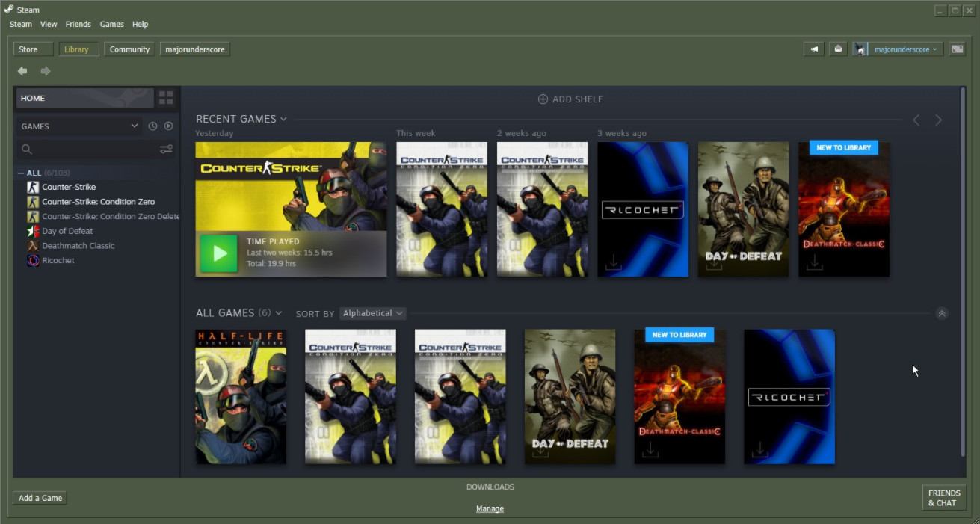Collapse the ALL games category
Screen dimensions: 980x524
(x=21, y=173)
